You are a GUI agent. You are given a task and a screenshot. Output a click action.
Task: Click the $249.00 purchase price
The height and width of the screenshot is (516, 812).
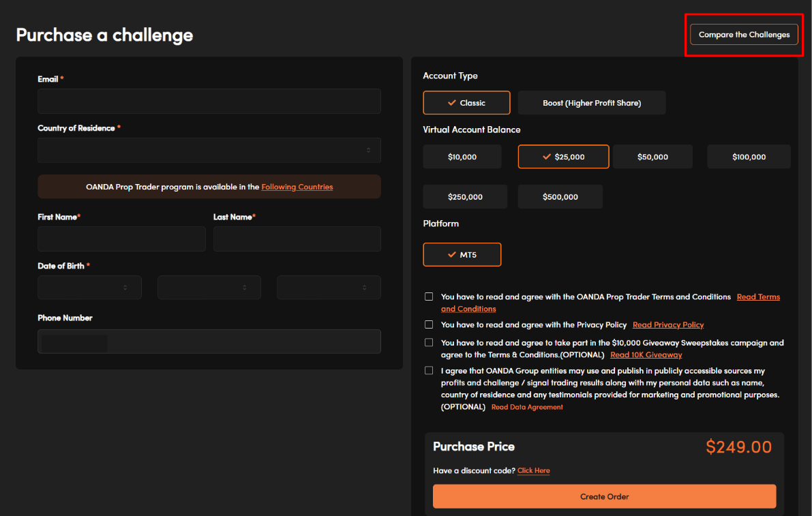tap(738, 446)
